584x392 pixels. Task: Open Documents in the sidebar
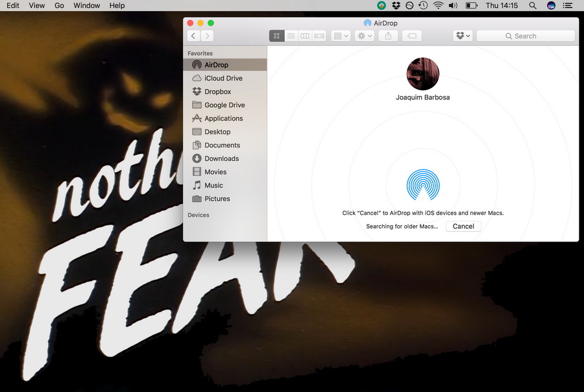(225, 145)
